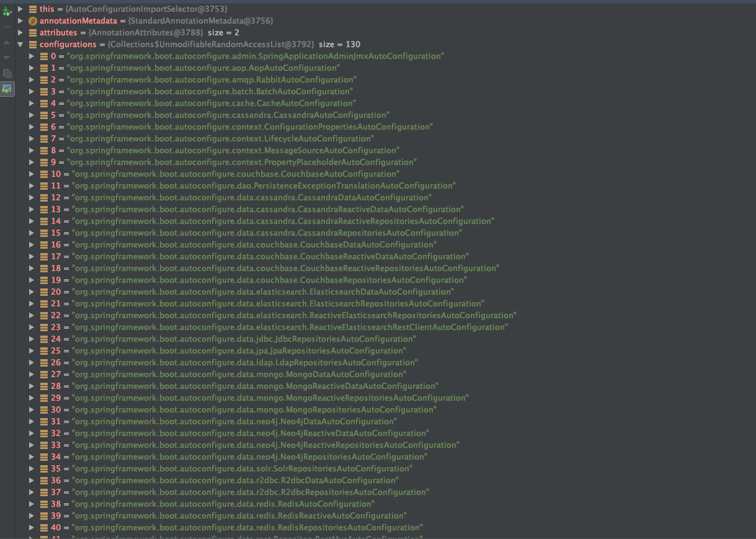The width and height of the screenshot is (756, 539).
Task: Select the CouchbaseDataAutoConfiguration string at index 16
Action: (254, 245)
